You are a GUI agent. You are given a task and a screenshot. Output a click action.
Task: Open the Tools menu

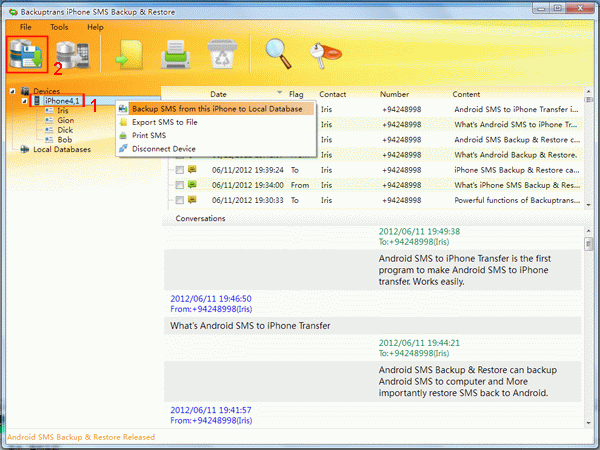(59, 27)
